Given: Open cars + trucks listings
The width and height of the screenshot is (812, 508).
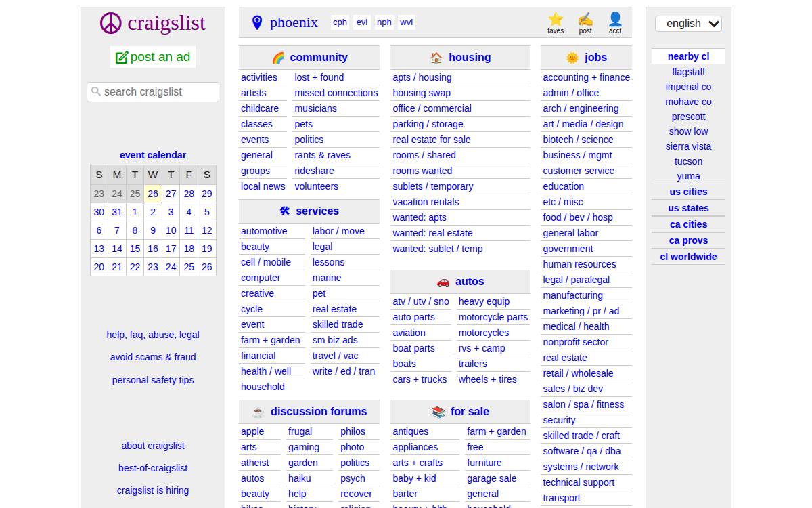Looking at the screenshot, I should tap(420, 379).
